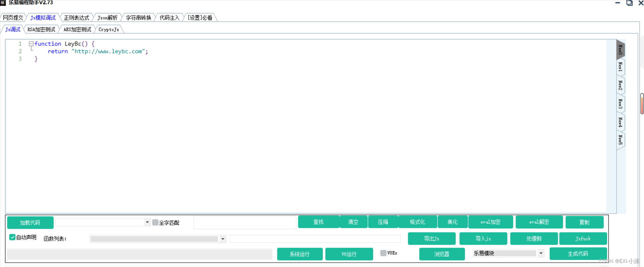Click the 生成代码 button

click(578, 254)
